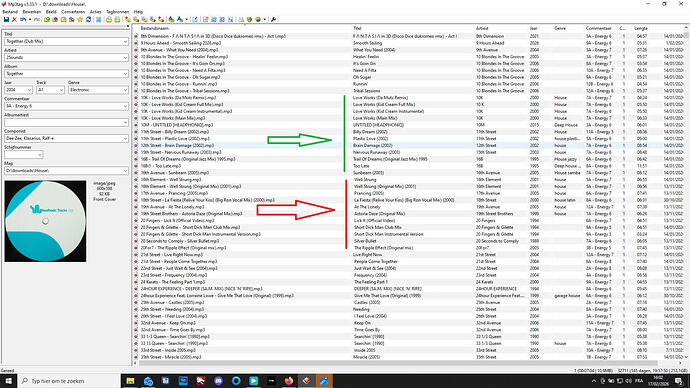Click the Actions toolbar icon
This screenshot has width=690, height=388.
click(x=171, y=19)
